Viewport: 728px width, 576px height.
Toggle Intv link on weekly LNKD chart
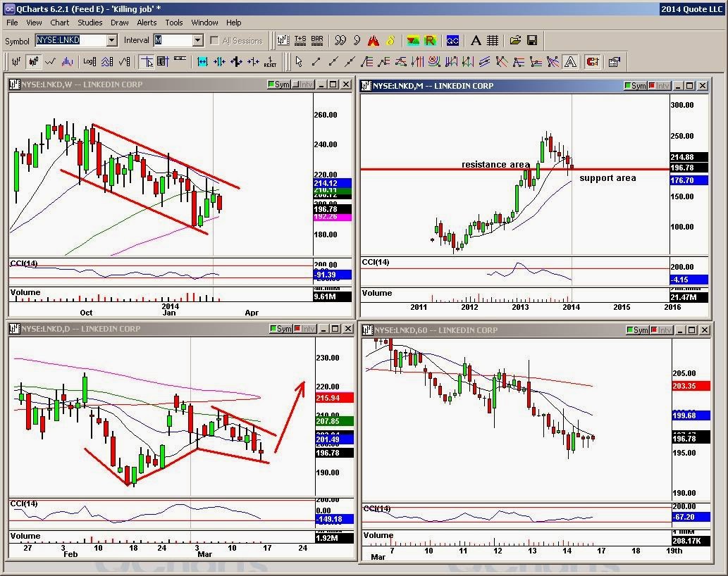(x=303, y=84)
